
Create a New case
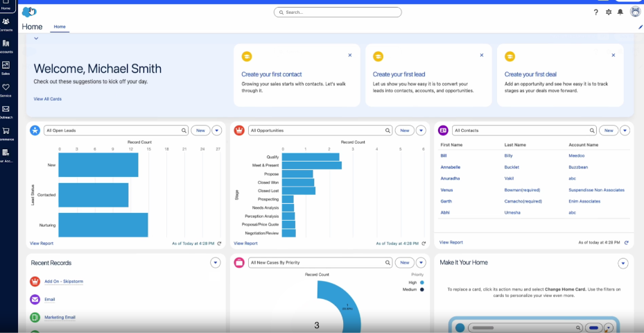(x=405, y=262)
